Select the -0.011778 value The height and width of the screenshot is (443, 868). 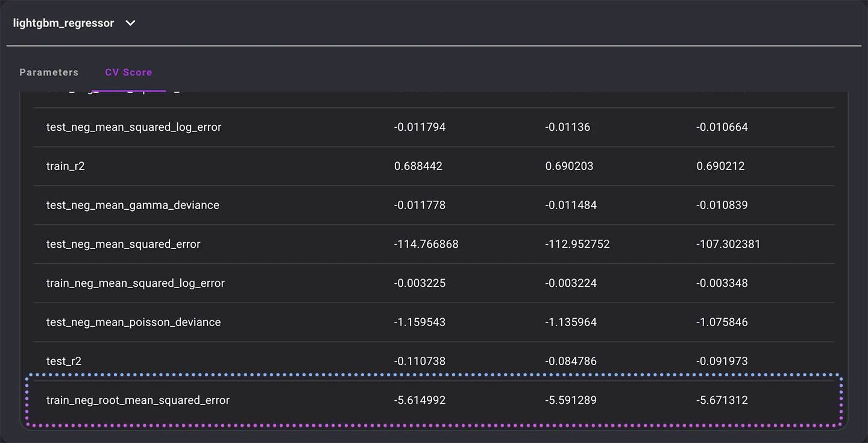[420, 205]
